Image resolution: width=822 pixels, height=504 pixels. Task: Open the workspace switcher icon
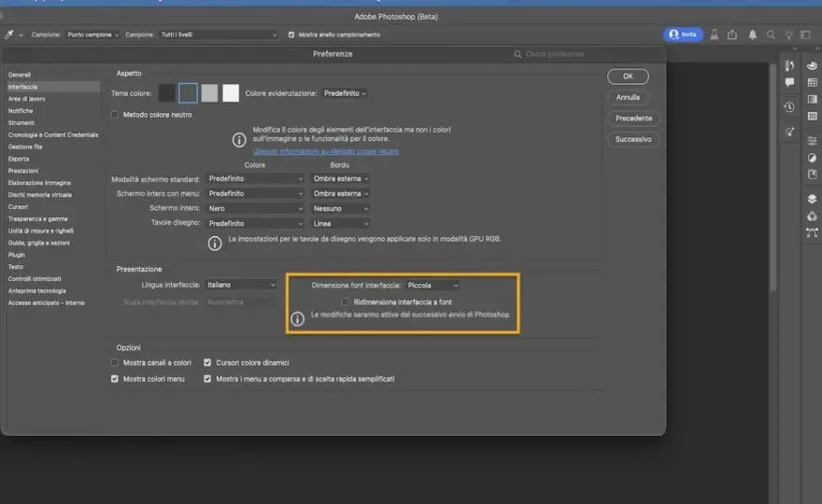tap(806, 35)
